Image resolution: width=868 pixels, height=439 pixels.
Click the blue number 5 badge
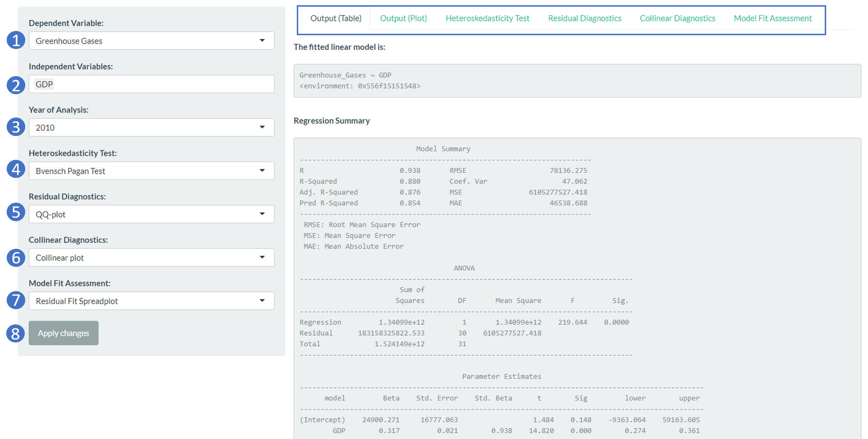click(x=16, y=212)
